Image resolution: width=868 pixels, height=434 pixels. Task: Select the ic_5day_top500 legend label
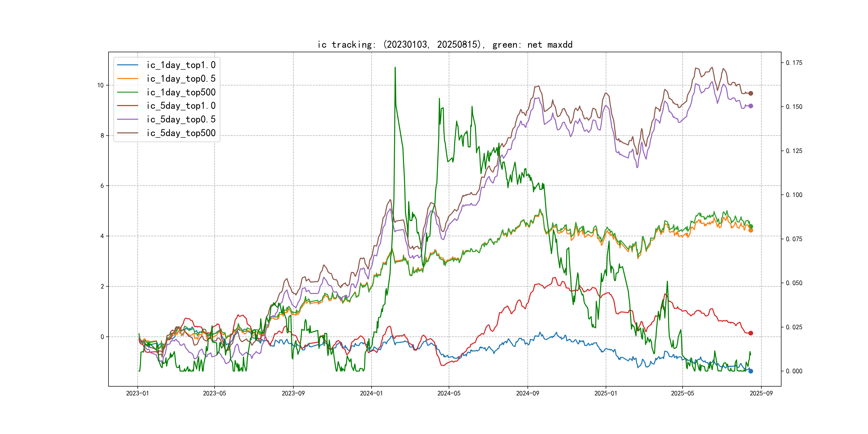(x=181, y=133)
